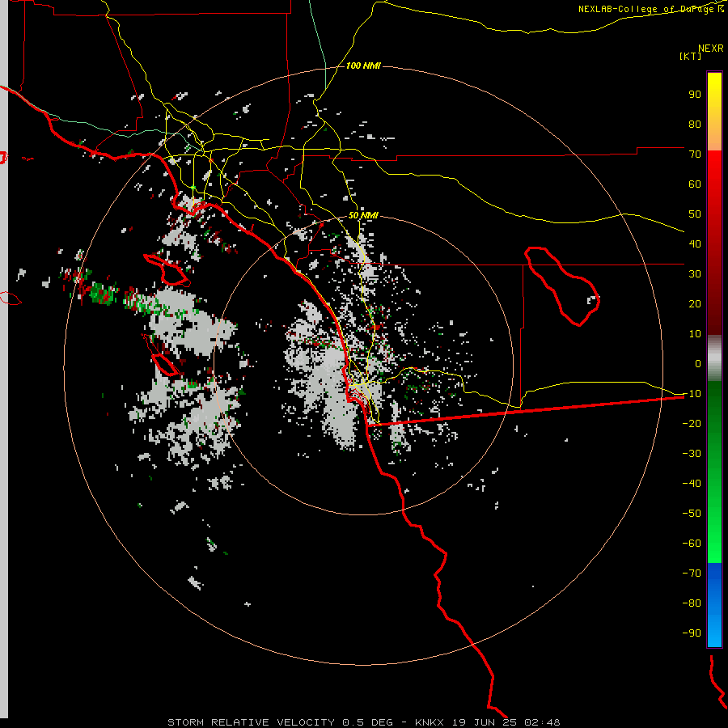
Task: Click the 02:48 timestamp text
Action: (x=542, y=722)
